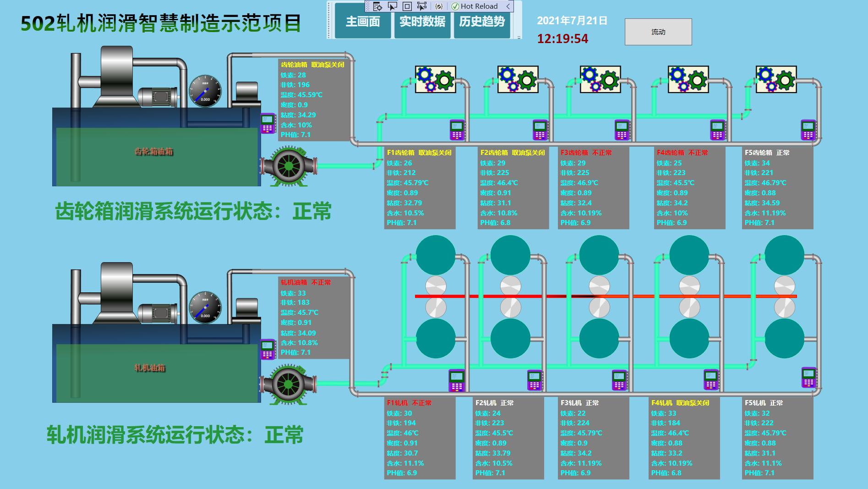Click the 齿轮油箱 取油泵关闭 header

tap(312, 65)
